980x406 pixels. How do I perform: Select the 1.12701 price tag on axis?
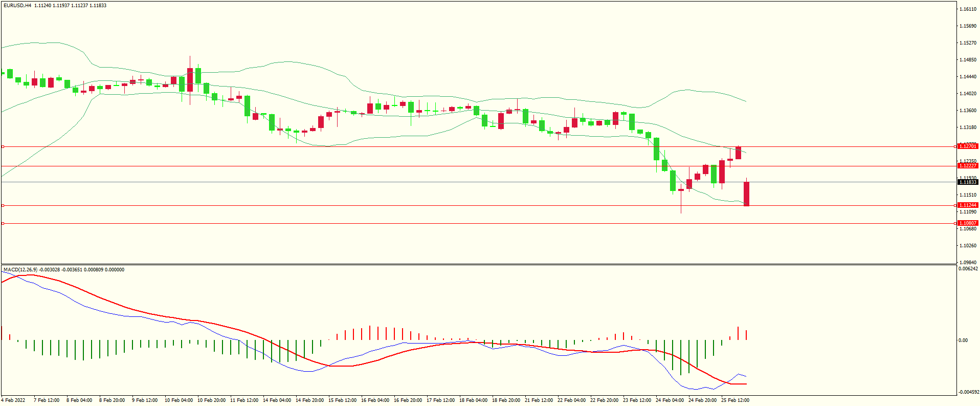(x=968, y=146)
